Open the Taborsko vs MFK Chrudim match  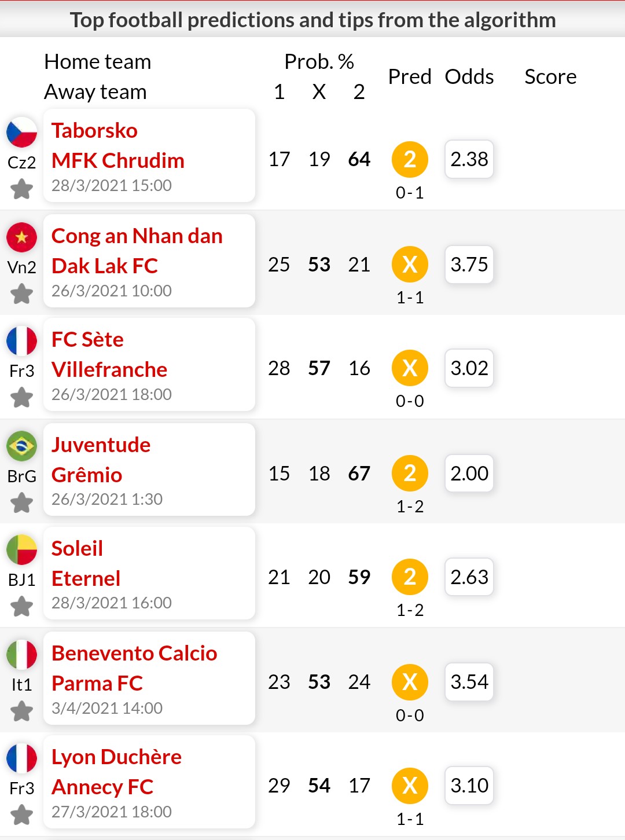pyautogui.click(x=149, y=156)
